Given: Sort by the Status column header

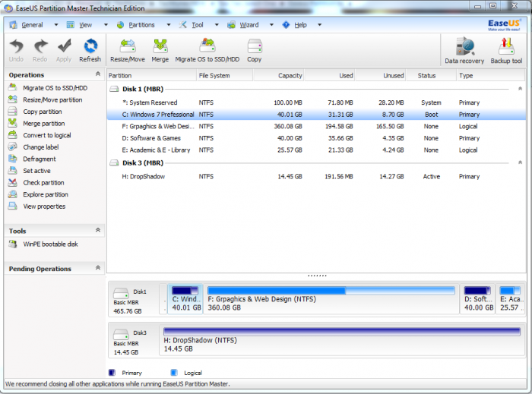Looking at the screenshot, I should 431,76.
